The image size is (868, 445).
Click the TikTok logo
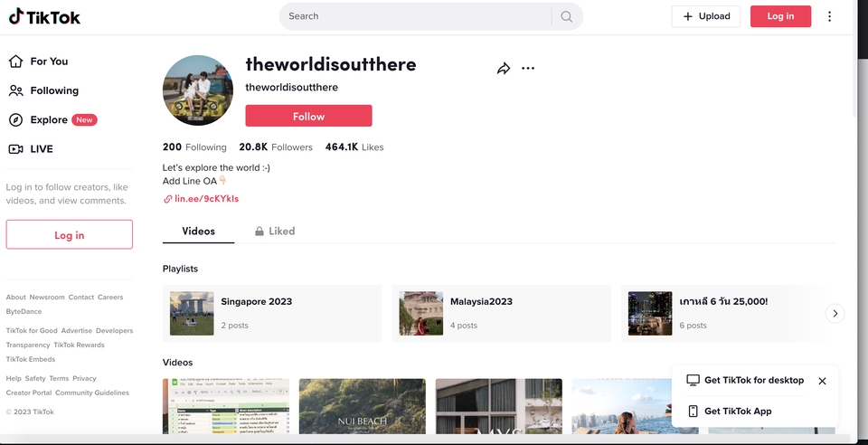(44, 16)
